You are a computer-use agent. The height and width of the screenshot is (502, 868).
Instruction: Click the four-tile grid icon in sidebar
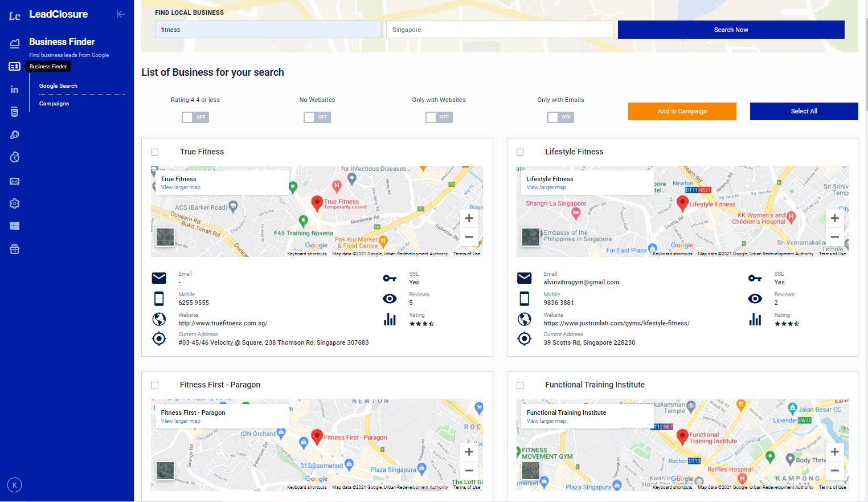click(15, 226)
